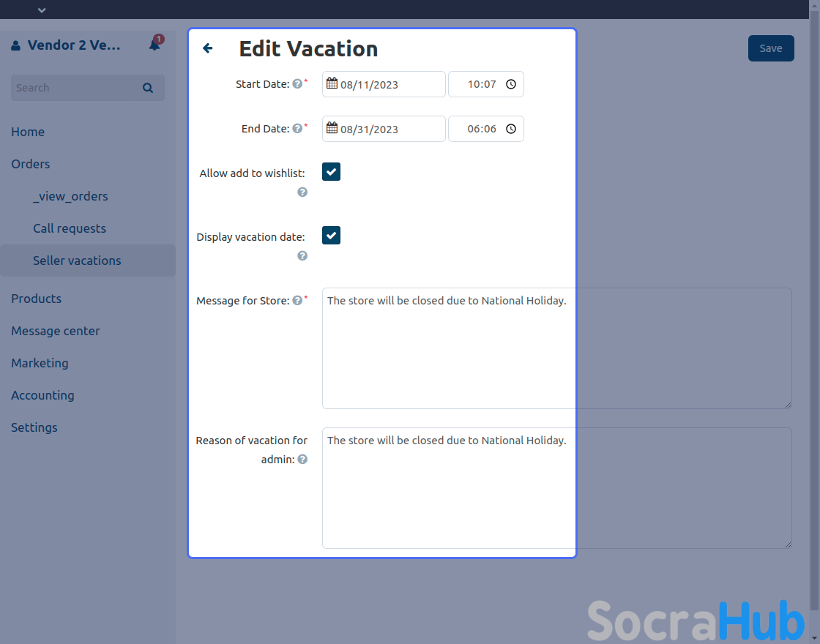Click the Save button

[770, 48]
